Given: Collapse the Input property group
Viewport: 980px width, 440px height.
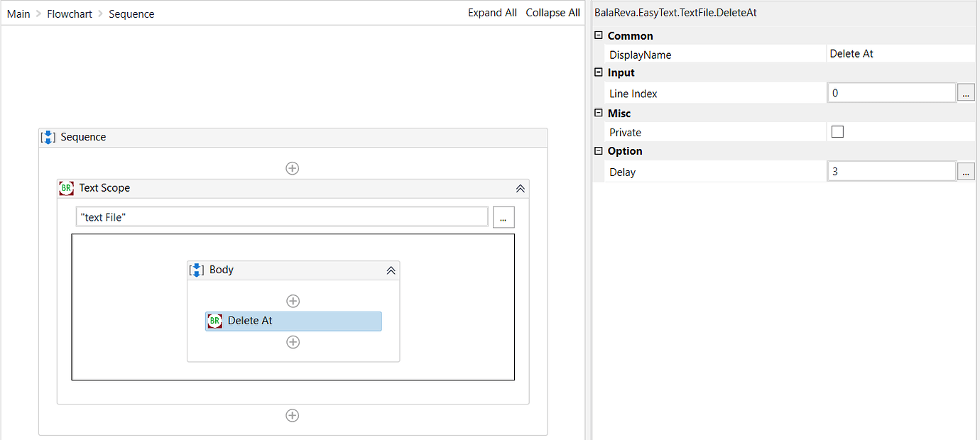Looking at the screenshot, I should coord(599,72).
